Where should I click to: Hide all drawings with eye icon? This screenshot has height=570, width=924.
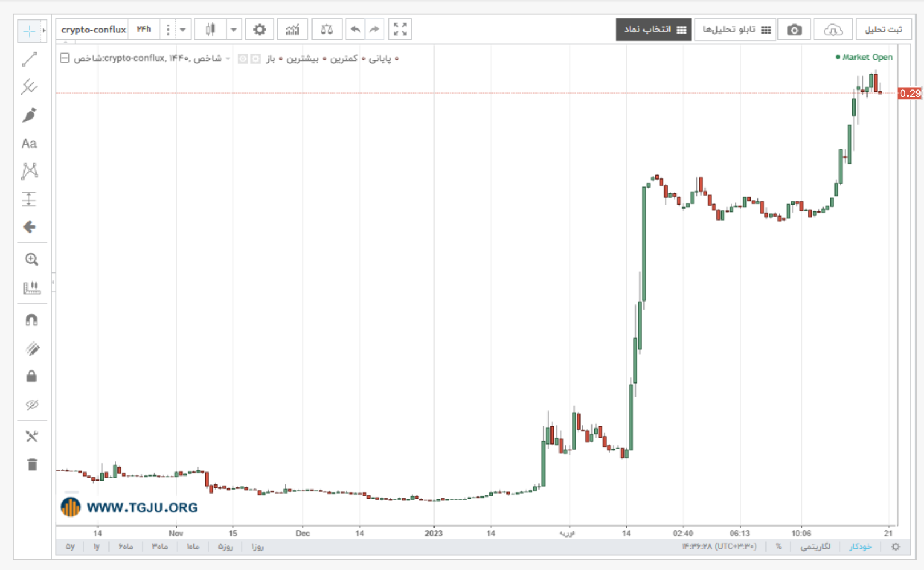(31, 404)
